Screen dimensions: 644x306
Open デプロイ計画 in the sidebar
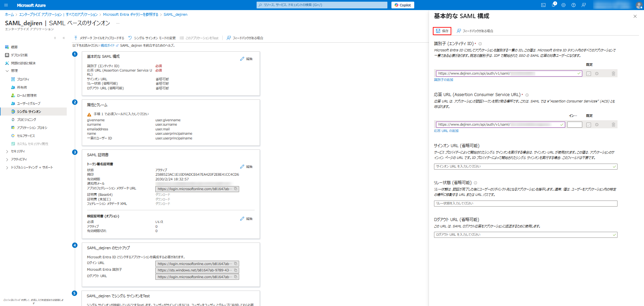tap(19, 55)
